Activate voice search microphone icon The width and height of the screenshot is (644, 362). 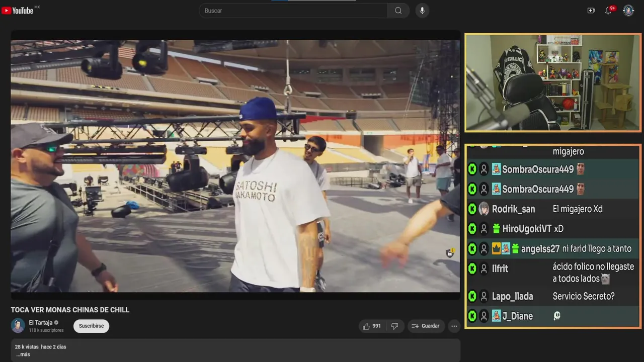point(422,11)
